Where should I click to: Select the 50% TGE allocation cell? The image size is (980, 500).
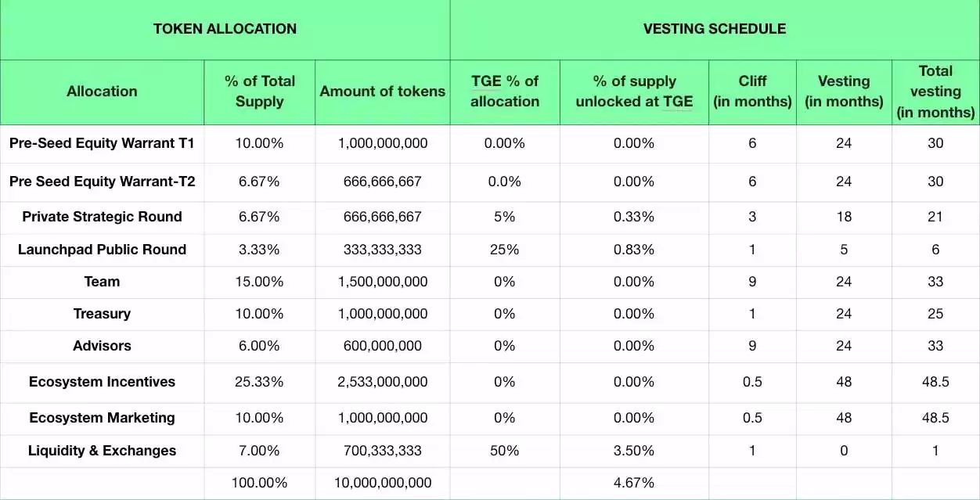(x=505, y=451)
